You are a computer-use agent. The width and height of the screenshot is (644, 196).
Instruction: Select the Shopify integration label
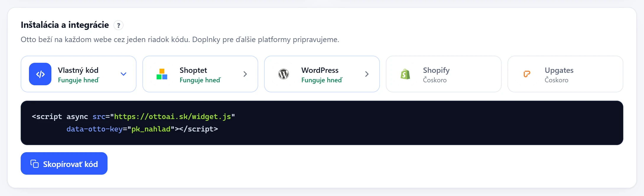pos(436,70)
